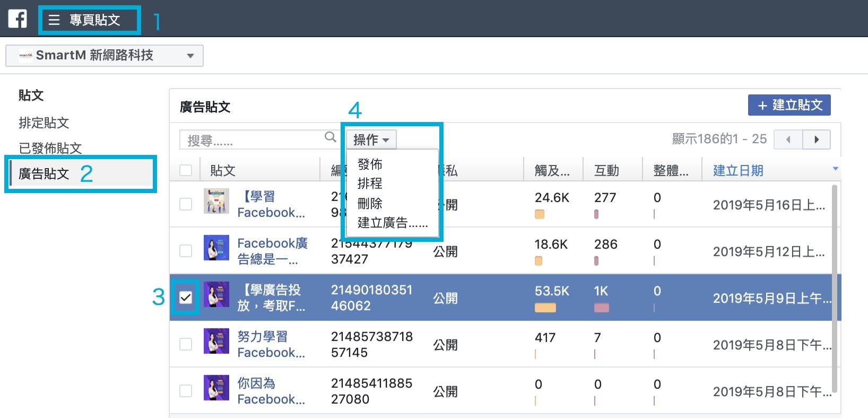Click post ID 2149018035146062
868x418 pixels.
click(371, 298)
